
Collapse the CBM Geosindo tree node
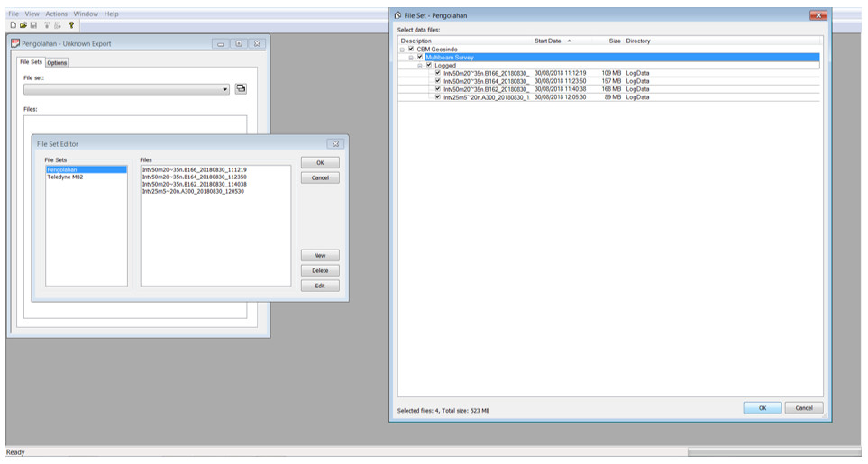[402, 50]
